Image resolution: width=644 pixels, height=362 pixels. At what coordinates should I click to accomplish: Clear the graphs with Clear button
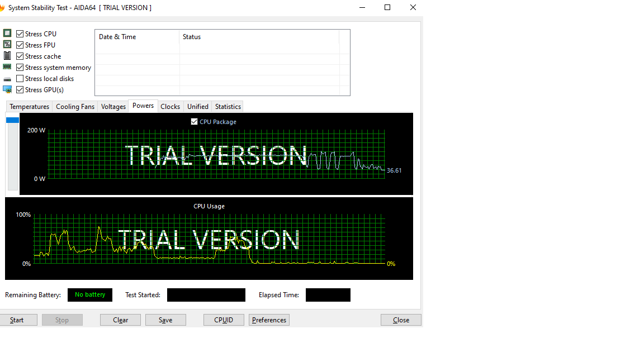(120, 320)
